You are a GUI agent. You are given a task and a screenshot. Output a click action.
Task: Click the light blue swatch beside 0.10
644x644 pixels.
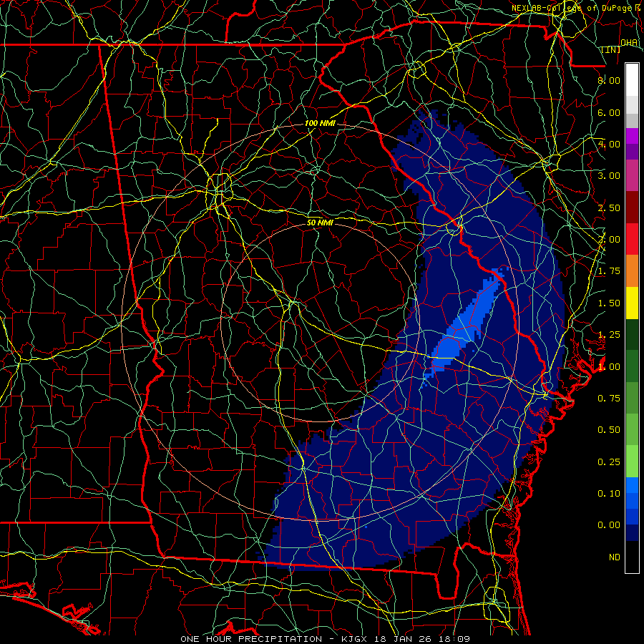[632, 485]
